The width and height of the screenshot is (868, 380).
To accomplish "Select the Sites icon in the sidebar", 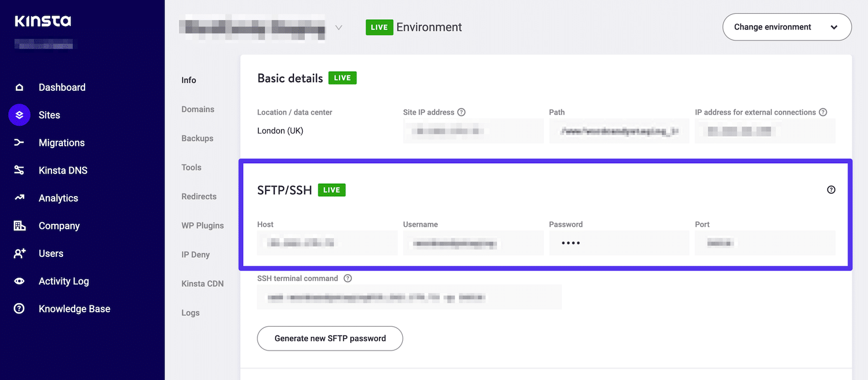I will [19, 115].
